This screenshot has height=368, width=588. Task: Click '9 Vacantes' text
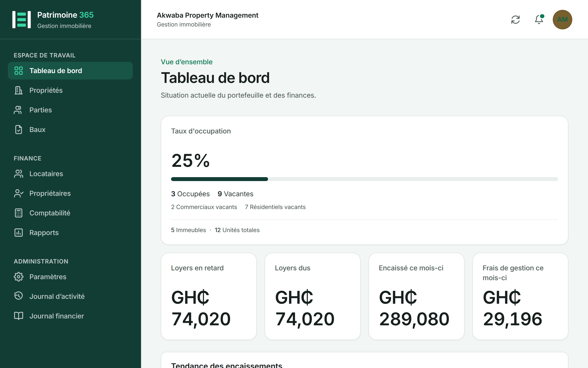coord(235,194)
